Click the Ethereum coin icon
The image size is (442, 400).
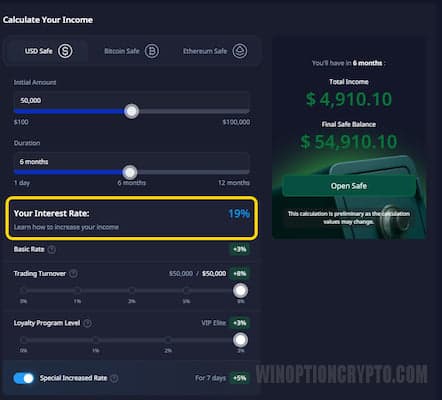tap(240, 51)
